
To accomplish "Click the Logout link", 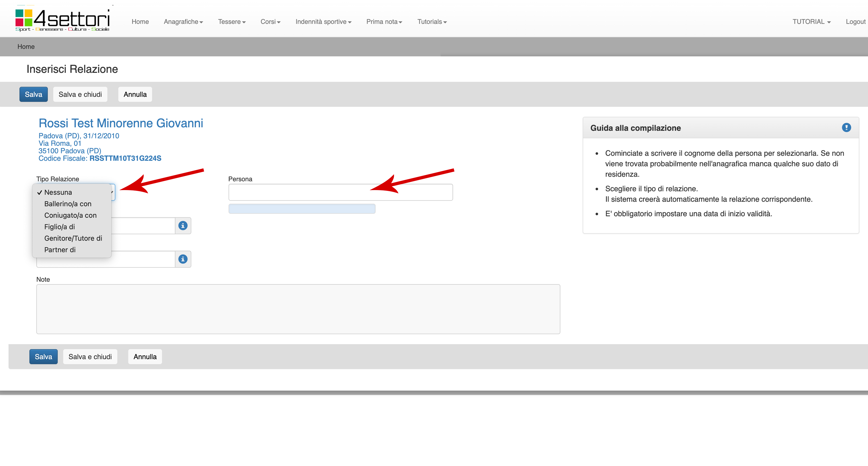I will point(855,21).
